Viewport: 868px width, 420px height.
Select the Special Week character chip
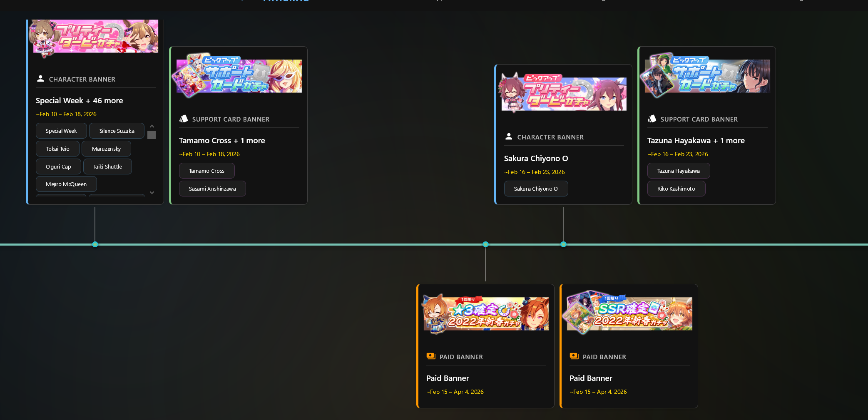pyautogui.click(x=61, y=131)
